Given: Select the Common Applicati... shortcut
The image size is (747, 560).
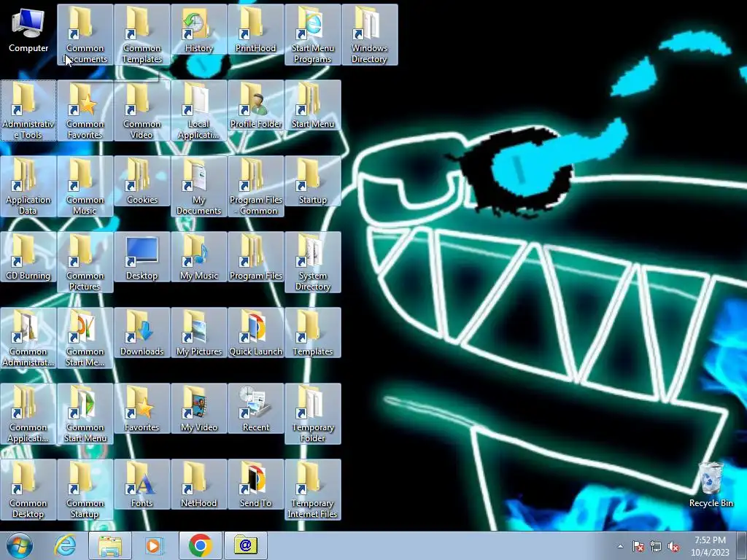Looking at the screenshot, I should (28, 414).
